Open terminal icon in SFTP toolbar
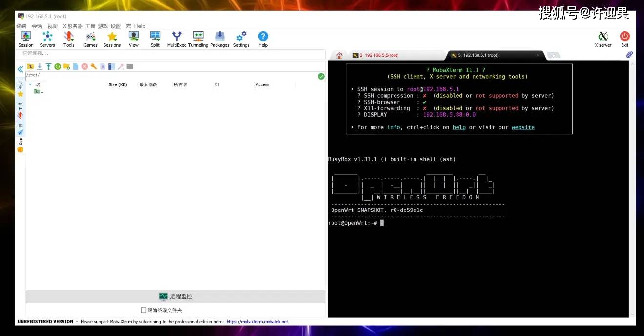 click(129, 66)
